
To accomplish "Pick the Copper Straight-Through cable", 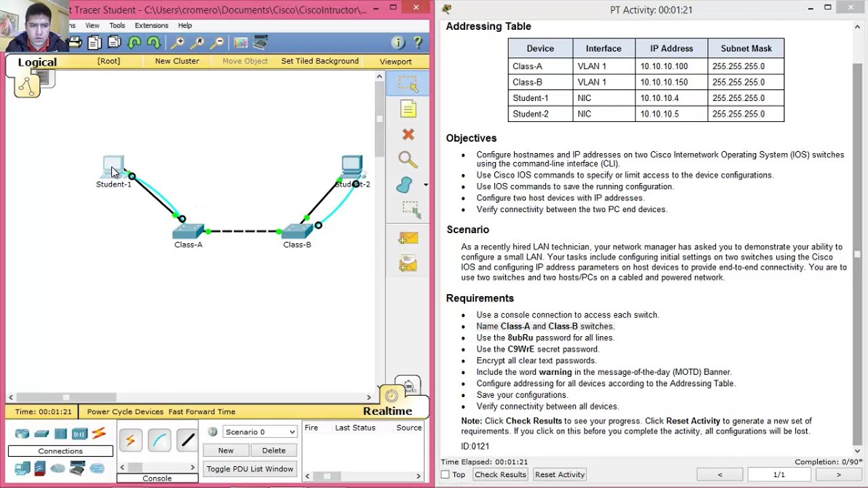I will (186, 441).
